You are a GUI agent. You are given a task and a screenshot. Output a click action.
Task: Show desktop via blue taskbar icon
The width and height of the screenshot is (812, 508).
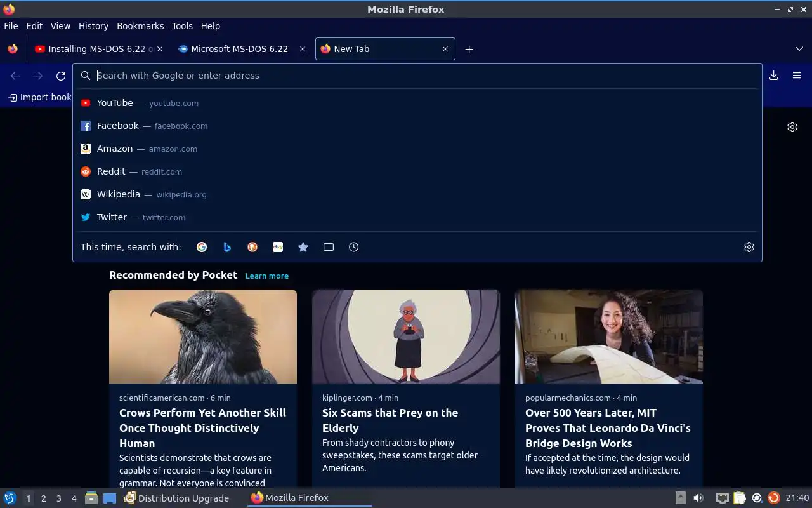110,498
